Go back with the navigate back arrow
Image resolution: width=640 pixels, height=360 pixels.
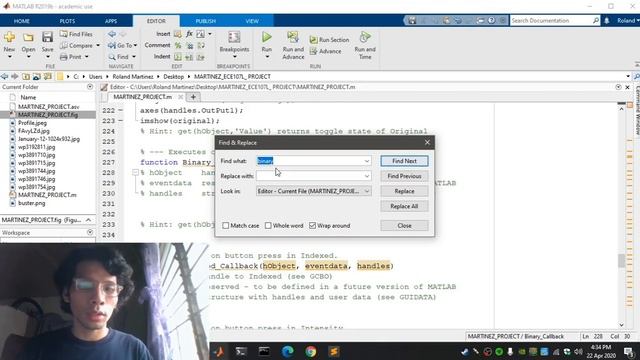coord(4,76)
